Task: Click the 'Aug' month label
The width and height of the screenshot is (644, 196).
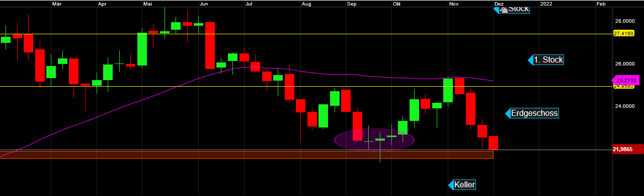Action: point(306,4)
